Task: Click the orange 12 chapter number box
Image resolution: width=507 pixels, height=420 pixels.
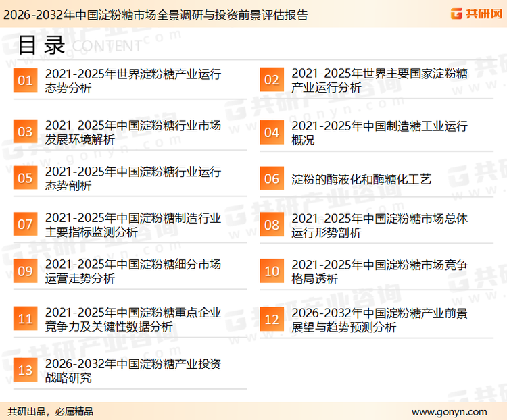Action: click(x=272, y=319)
